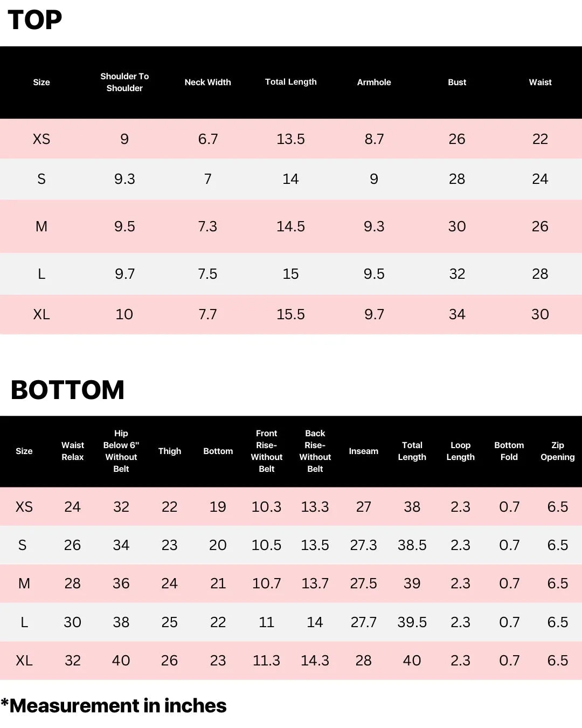Click the Shoulder To Shoulder column header
The height and width of the screenshot is (728, 582).
click(x=124, y=82)
